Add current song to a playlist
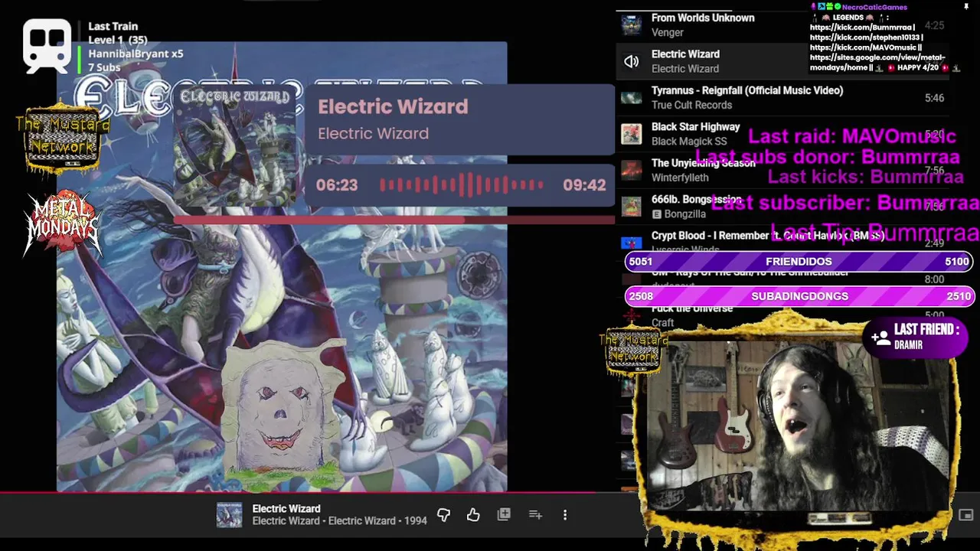Screen dimensions: 980x551 535,515
